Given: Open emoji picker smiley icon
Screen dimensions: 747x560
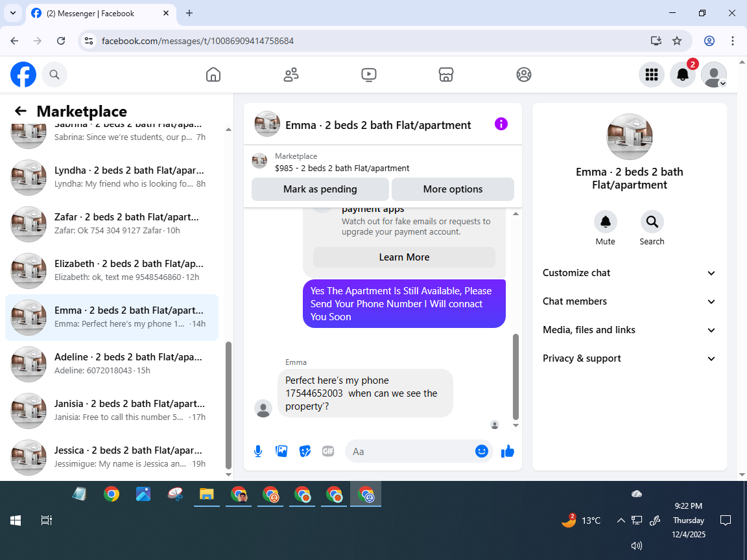Looking at the screenshot, I should click(482, 451).
